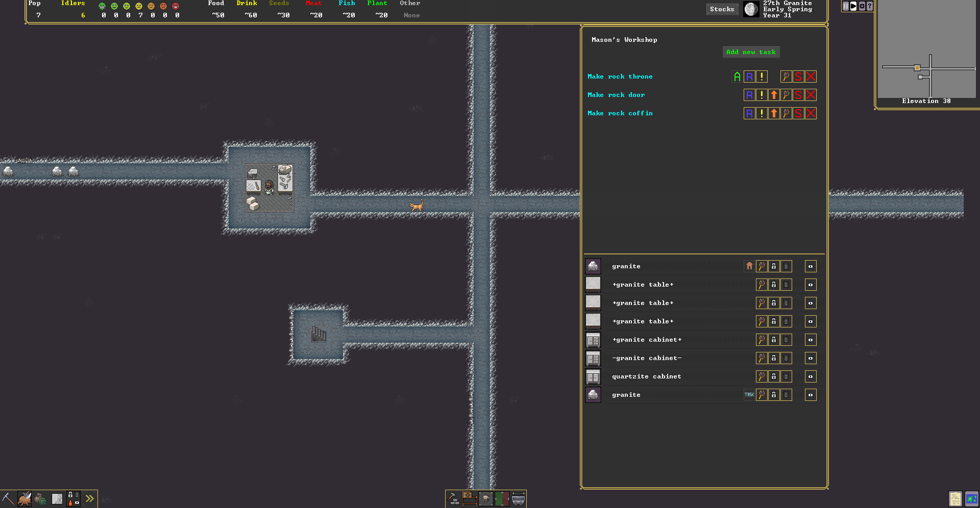
Task: Click the green A icon on rock throne task
Action: click(x=737, y=77)
